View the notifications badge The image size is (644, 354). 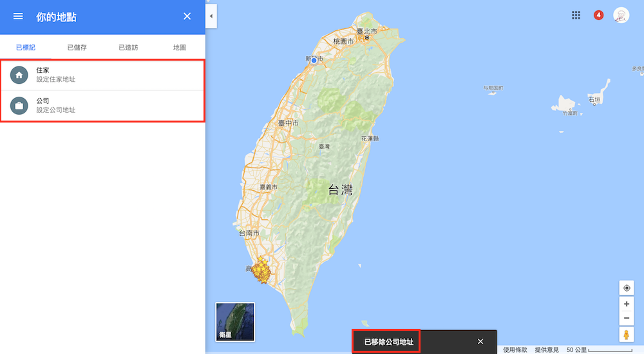coord(598,15)
